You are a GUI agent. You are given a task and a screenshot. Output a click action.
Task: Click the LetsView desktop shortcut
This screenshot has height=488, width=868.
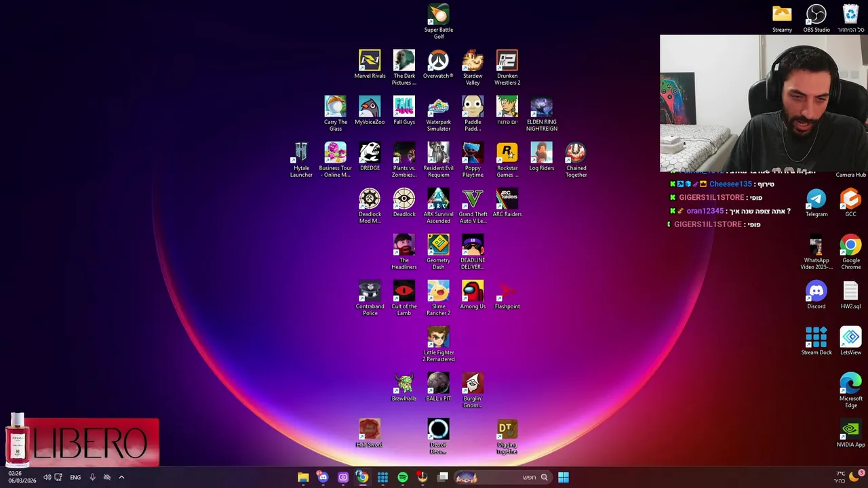(x=850, y=341)
